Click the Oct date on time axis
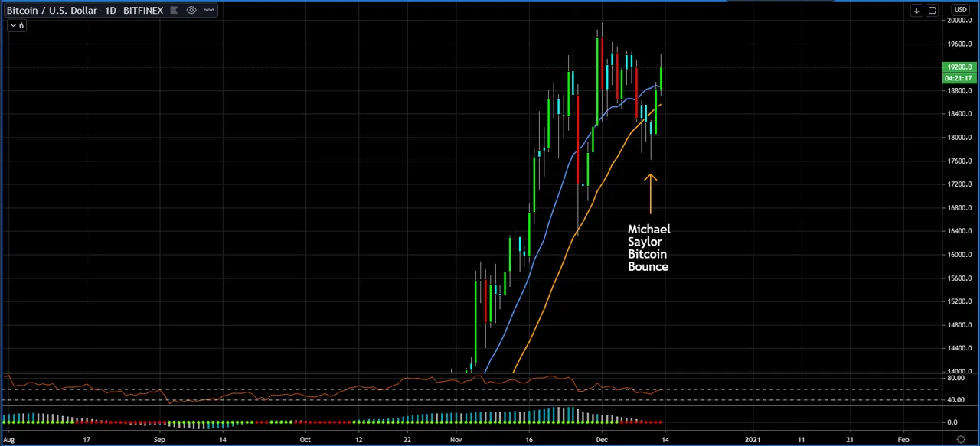The image size is (980, 446). 305,440
